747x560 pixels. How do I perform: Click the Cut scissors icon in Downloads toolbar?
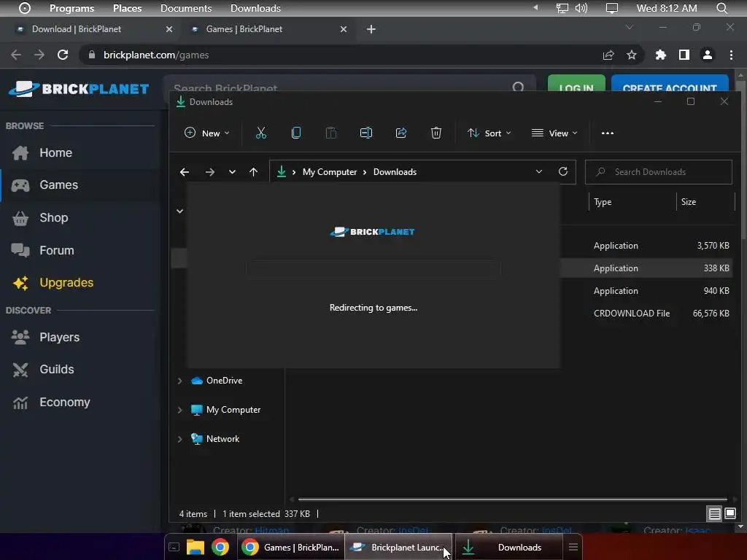(260, 133)
